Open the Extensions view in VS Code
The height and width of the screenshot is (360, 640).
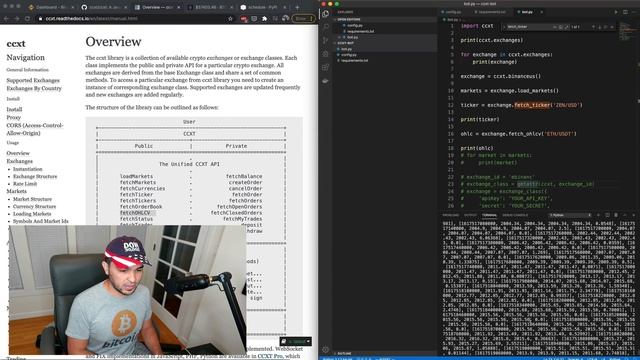(x=325, y=67)
